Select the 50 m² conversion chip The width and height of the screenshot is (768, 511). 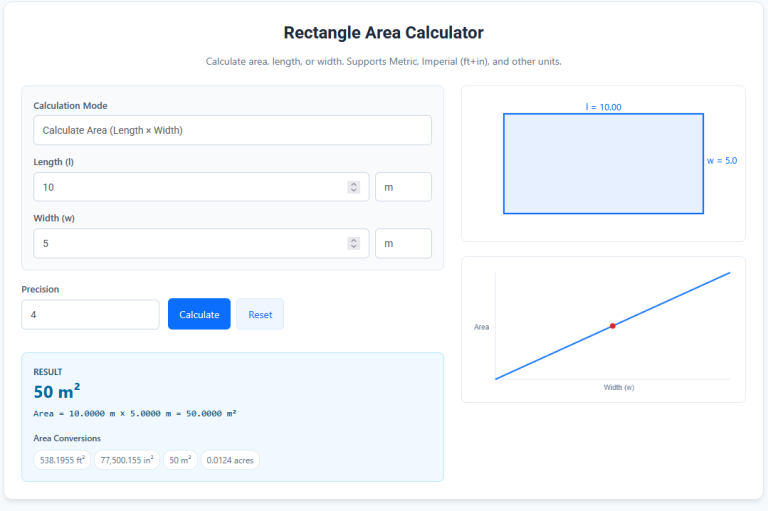[x=180, y=460]
